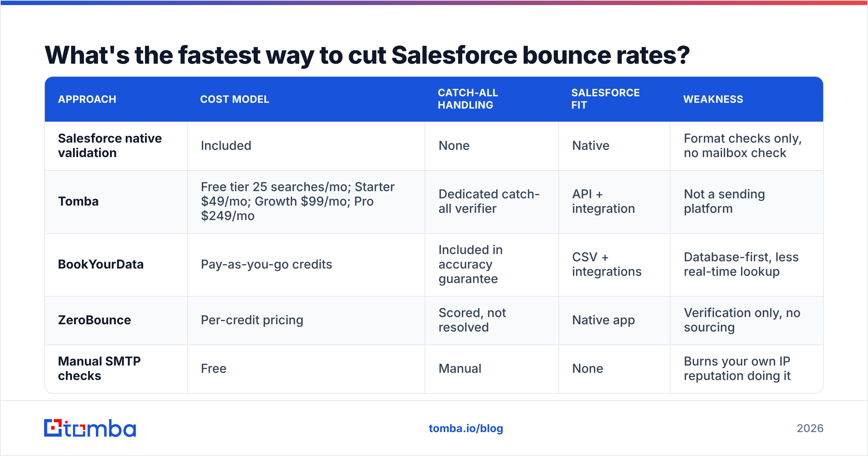The image size is (868, 456).
Task: Click the SALESFORCE FIT column header
Action: coord(605,99)
